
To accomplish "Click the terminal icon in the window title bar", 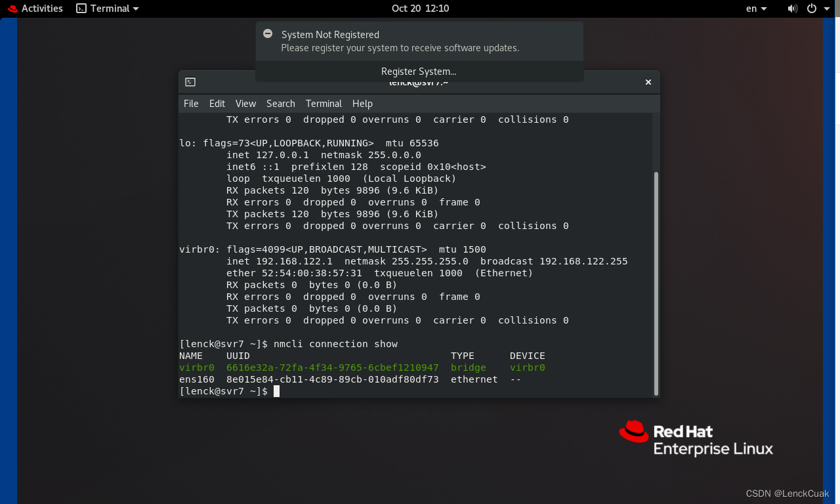I will point(190,82).
